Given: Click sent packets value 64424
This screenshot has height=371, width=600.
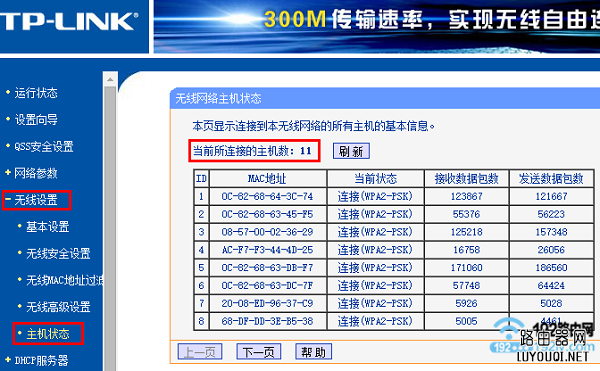Looking at the screenshot, I should point(551,286).
